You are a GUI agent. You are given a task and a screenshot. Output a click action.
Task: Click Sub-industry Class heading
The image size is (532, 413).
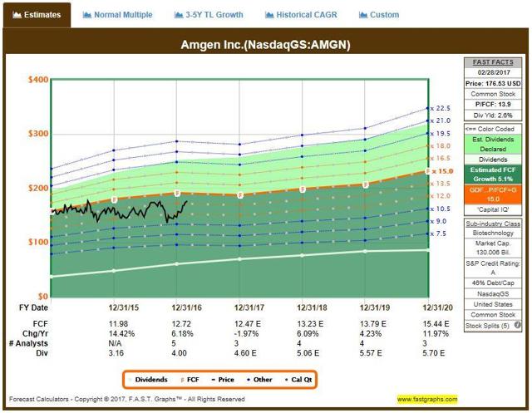[x=493, y=224]
